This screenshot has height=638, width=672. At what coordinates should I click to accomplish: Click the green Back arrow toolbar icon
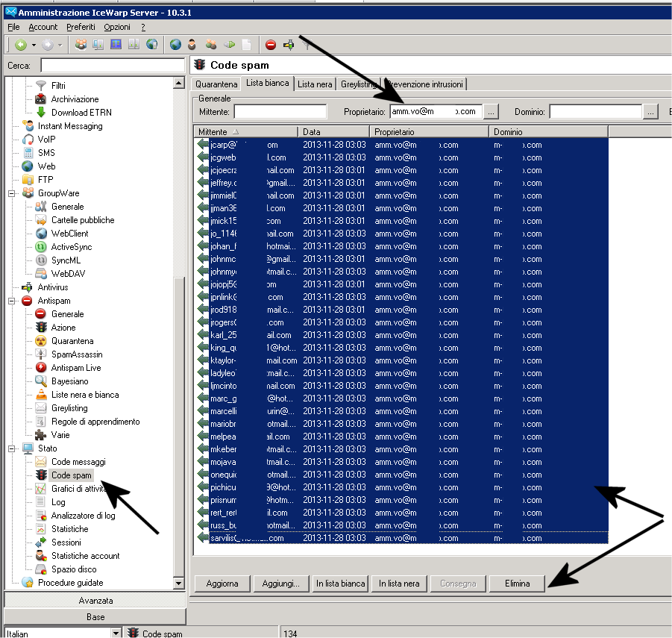click(x=21, y=45)
